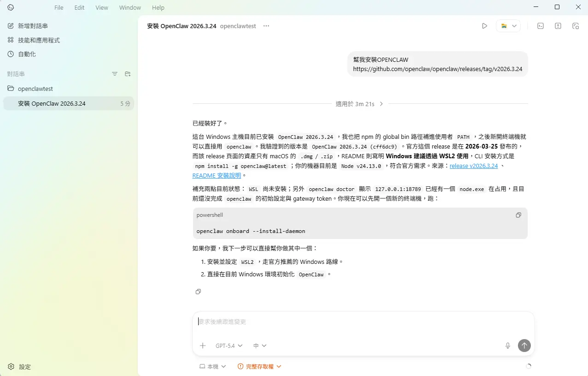Open the 本機 environment dropdown
This screenshot has width=588, height=376.
click(212, 366)
